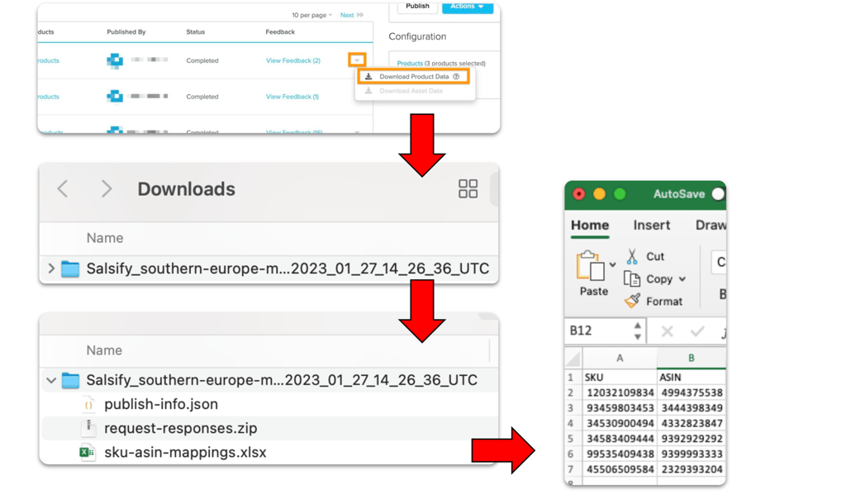Click the select-all corner of the sheet

click(573, 358)
